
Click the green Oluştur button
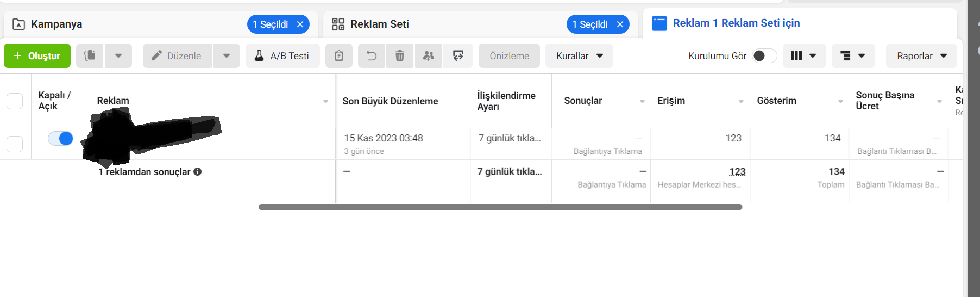pos(37,55)
